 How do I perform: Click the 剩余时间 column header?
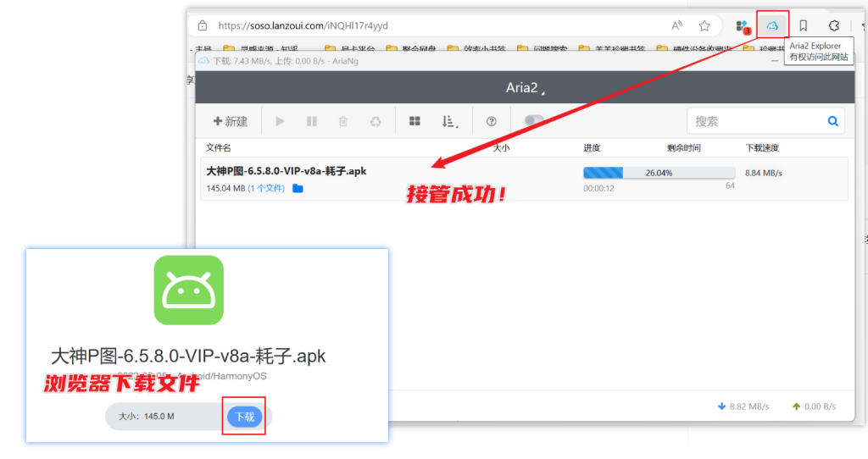pos(684,147)
